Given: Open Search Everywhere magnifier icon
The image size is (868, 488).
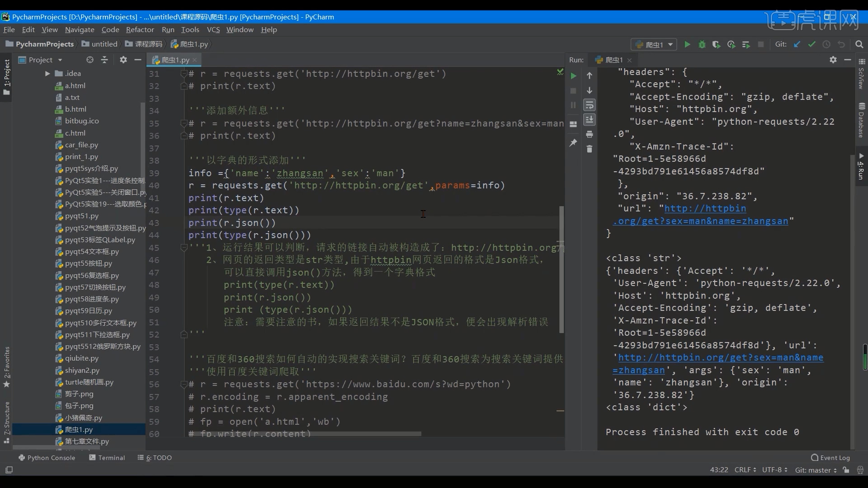Looking at the screenshot, I should coord(859,44).
